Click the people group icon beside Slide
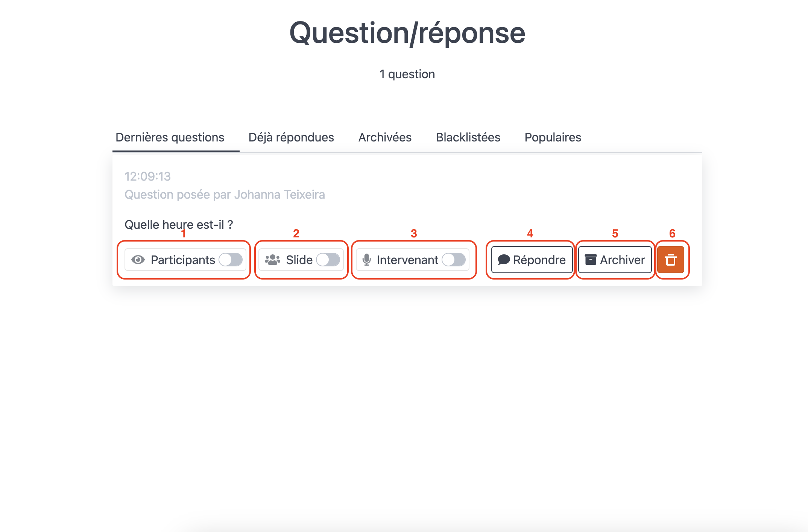Viewport: 808px width, 532px height. click(273, 260)
